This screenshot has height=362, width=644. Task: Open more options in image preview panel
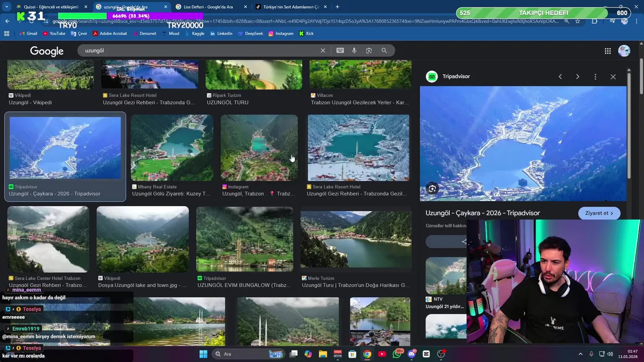click(595, 76)
